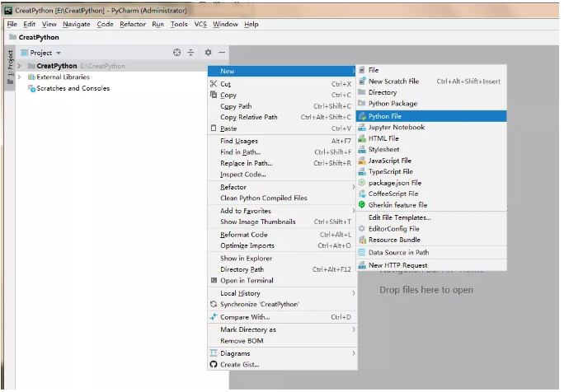Expand the CreatPython project tree node

20,66
